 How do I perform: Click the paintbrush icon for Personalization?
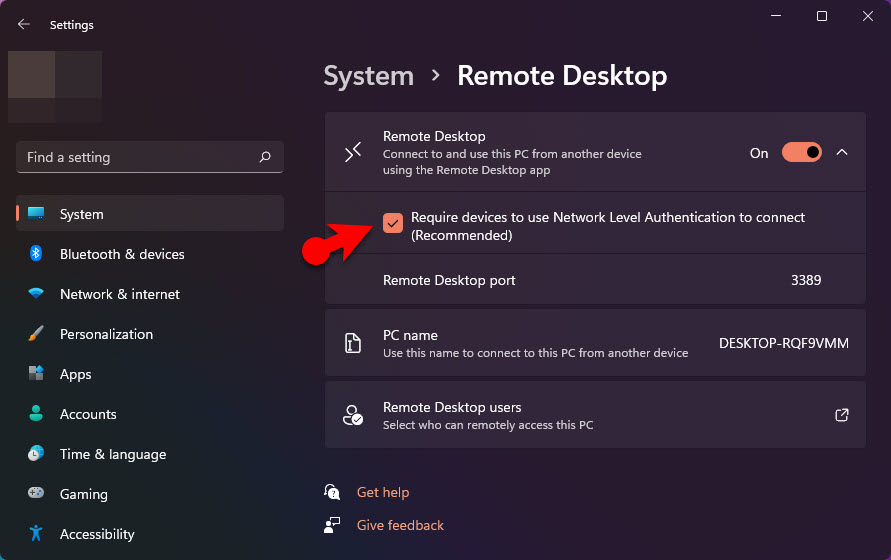pos(36,333)
